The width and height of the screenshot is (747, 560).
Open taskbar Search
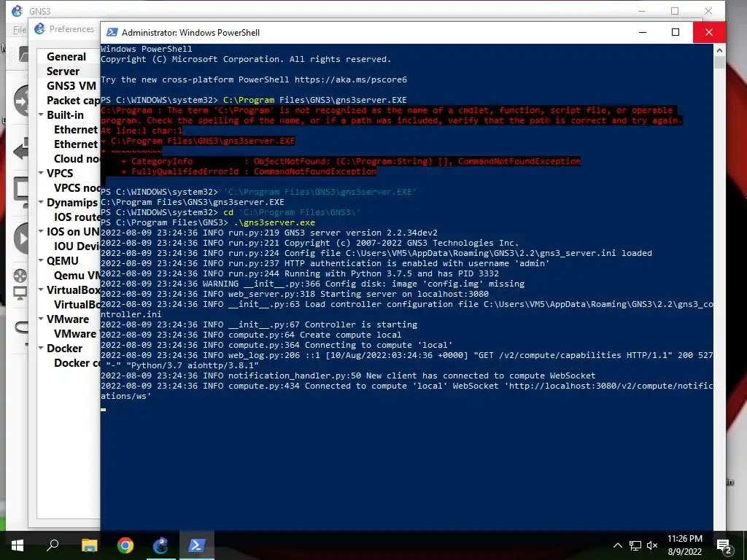click(53, 545)
